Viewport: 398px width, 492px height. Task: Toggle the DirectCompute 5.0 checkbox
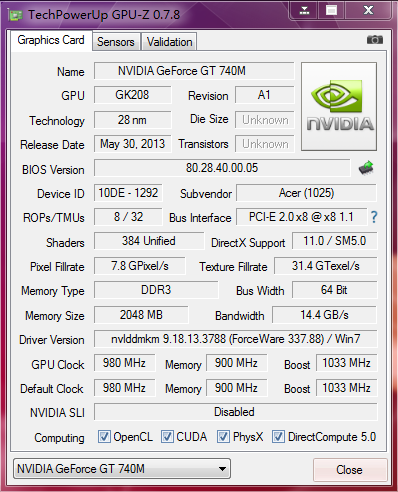click(x=278, y=437)
